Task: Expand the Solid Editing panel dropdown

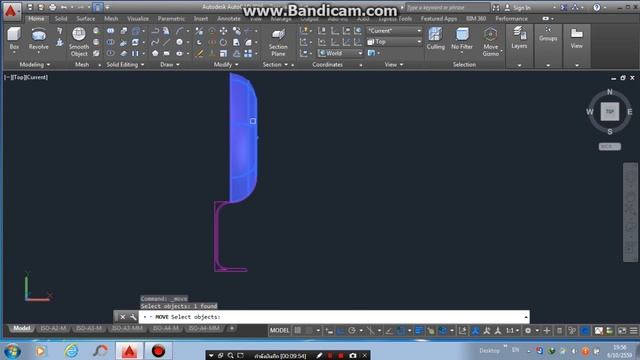Action: [x=125, y=64]
